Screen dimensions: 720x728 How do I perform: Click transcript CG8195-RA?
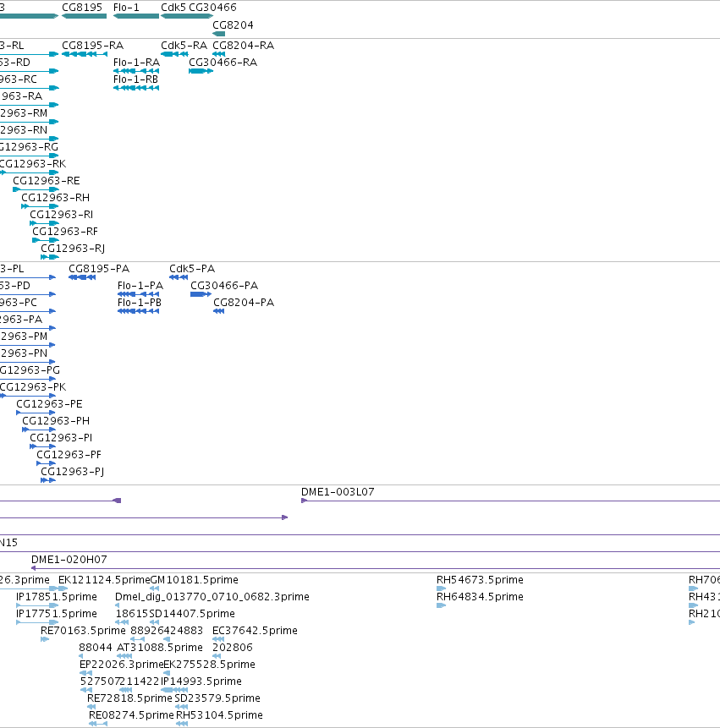pos(85,54)
